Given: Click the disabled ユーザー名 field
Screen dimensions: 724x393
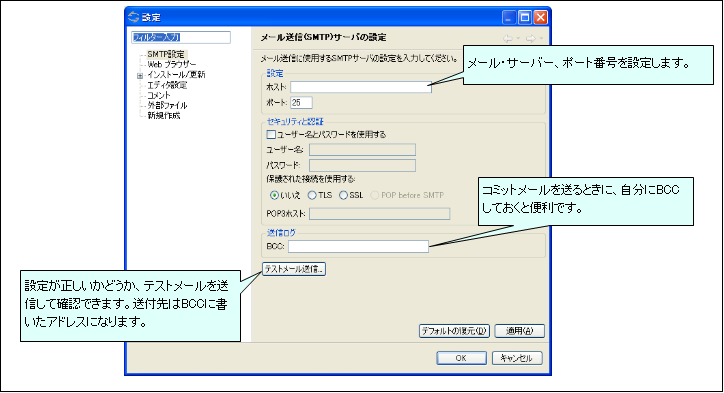Looking at the screenshot, I should pyautogui.click(x=362, y=150).
